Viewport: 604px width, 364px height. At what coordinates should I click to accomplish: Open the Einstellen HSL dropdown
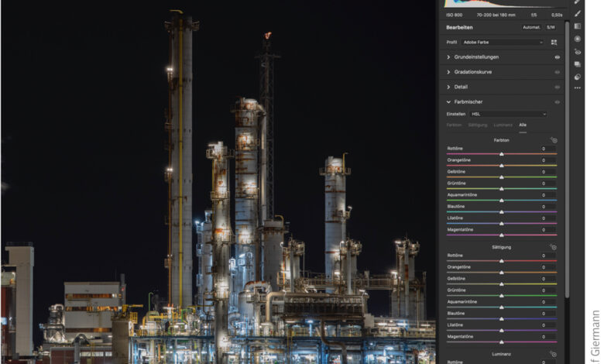tap(509, 114)
